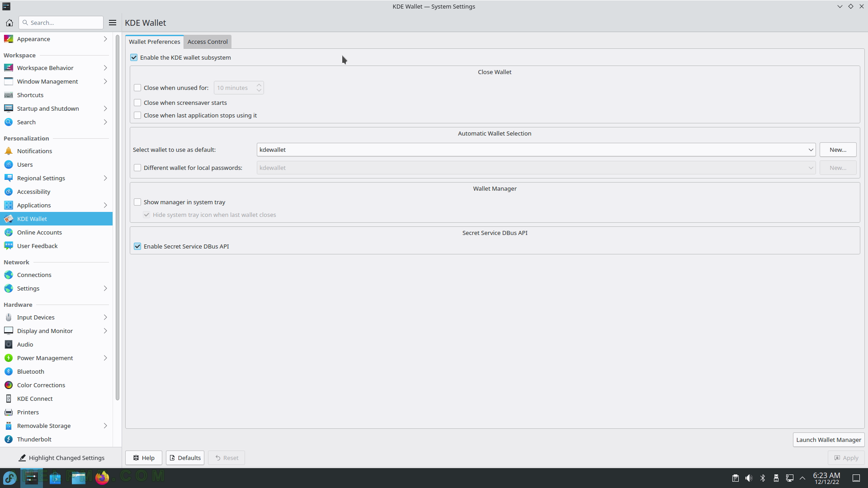Screen dimensions: 868x488
Task: Click New button for default wallet
Action: point(838,150)
